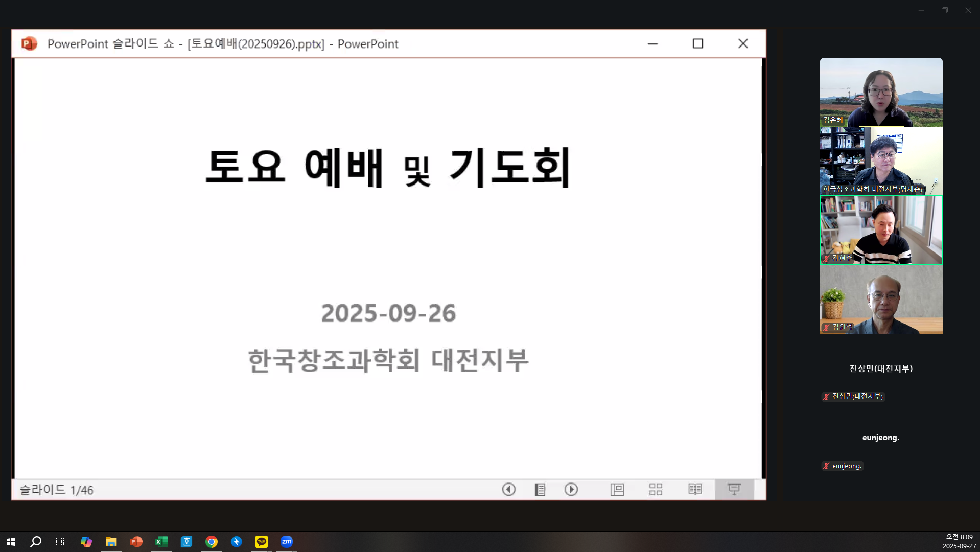
Task: Switch to Reading view icon
Action: pyautogui.click(x=695, y=490)
